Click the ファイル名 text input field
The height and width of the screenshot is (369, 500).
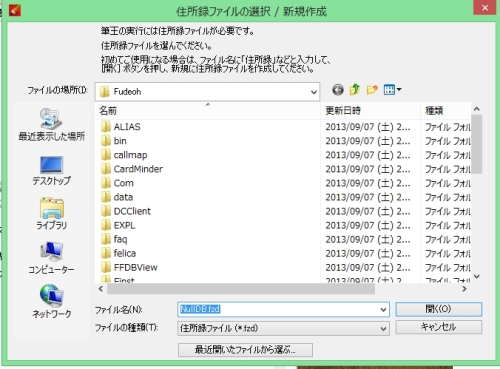278,310
